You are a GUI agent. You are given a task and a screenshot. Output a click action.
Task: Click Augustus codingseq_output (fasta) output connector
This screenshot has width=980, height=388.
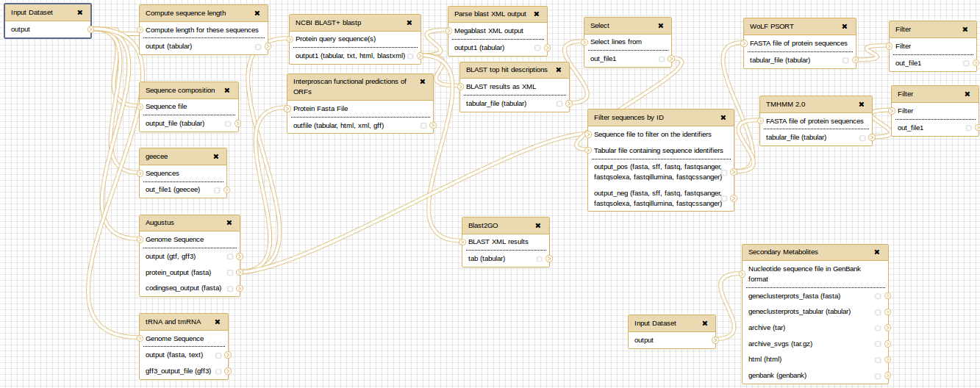coord(240,289)
